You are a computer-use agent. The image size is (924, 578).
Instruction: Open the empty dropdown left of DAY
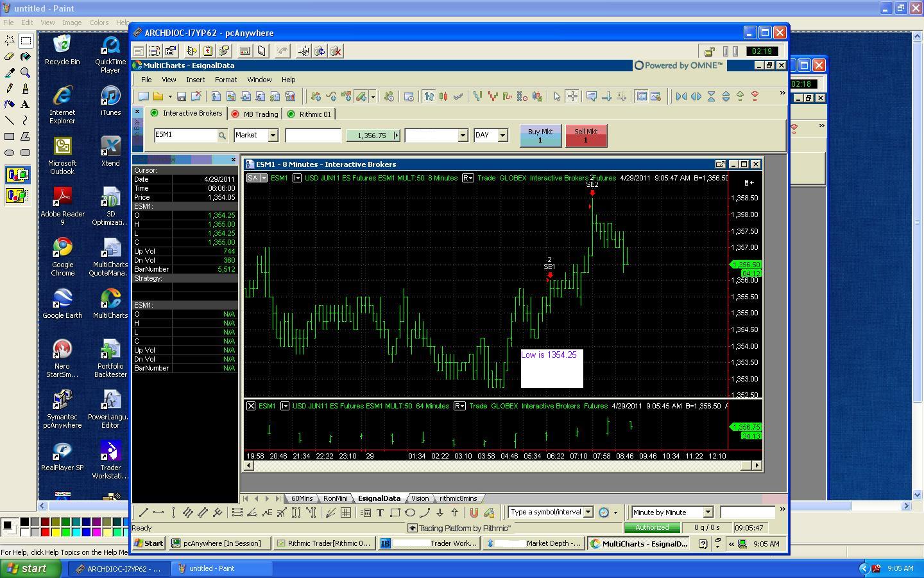click(463, 136)
